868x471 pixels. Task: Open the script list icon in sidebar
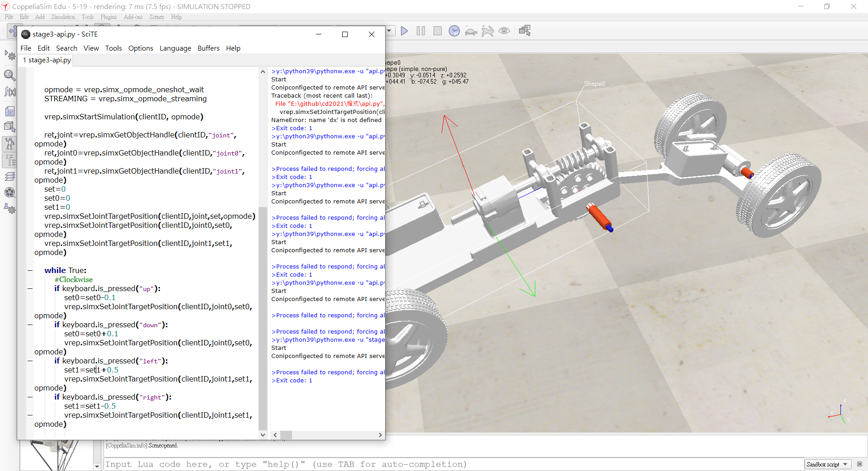click(x=9, y=111)
